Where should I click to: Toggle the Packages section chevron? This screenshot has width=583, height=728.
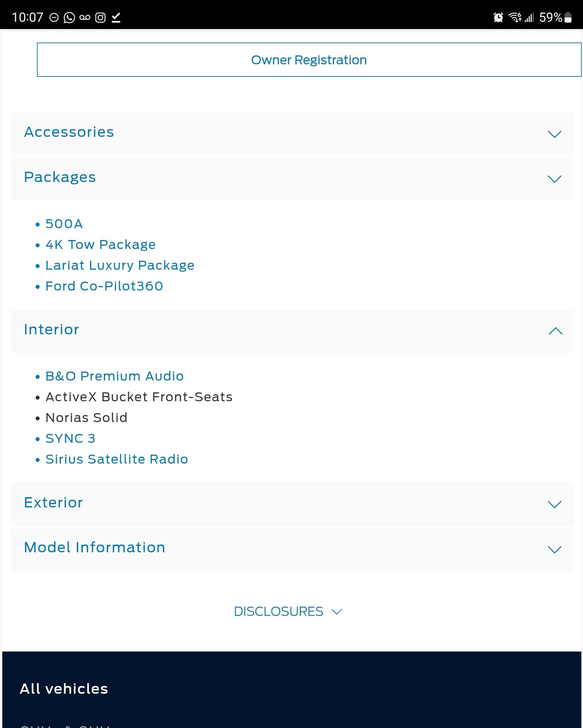coord(554,179)
